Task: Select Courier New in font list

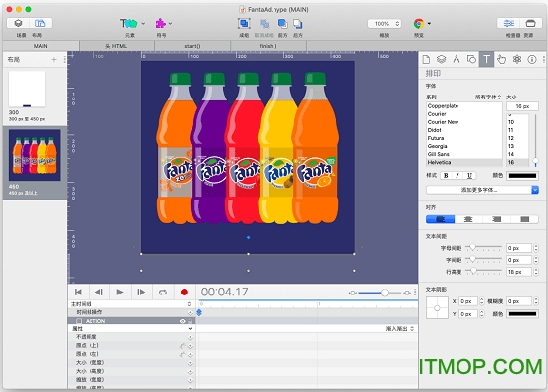Action: coord(464,122)
